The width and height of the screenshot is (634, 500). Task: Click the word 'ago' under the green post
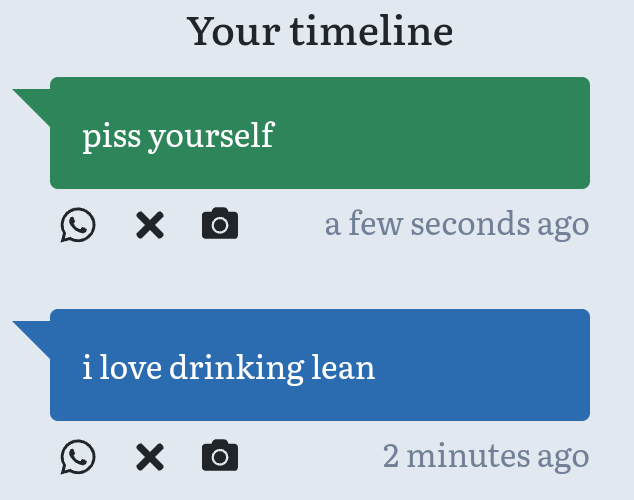[563, 226]
